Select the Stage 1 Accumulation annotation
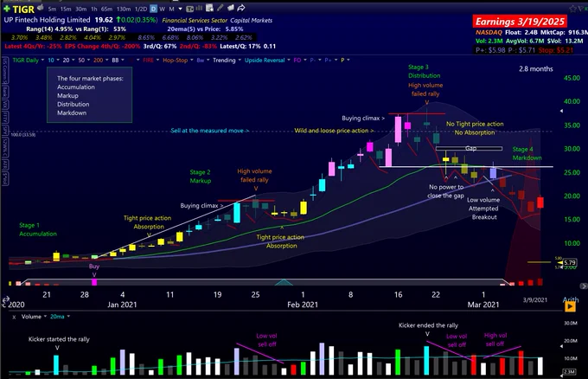This screenshot has width=588, height=379. 38,229
